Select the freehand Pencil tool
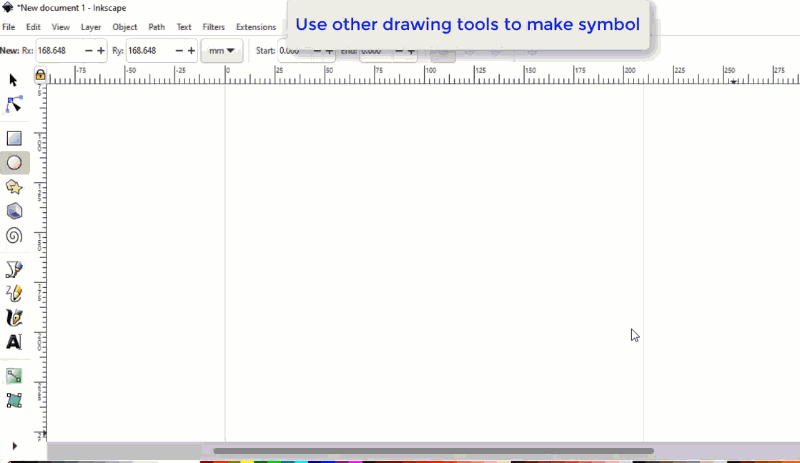 tap(14, 294)
